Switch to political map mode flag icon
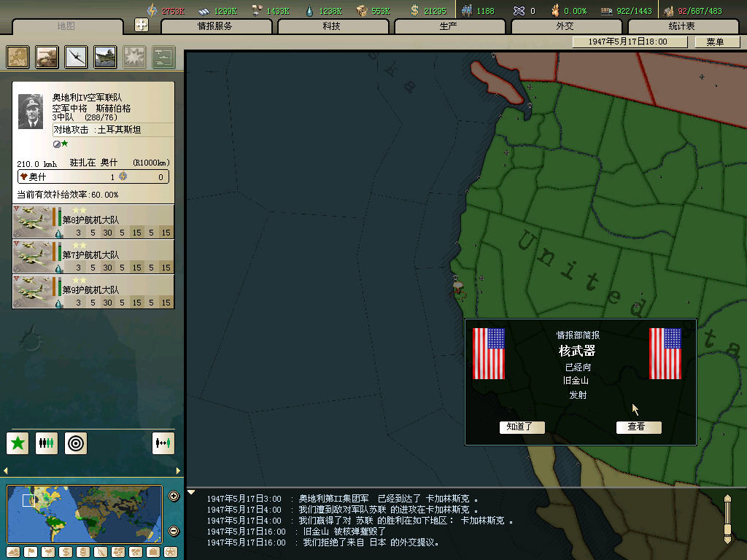 click(x=31, y=553)
